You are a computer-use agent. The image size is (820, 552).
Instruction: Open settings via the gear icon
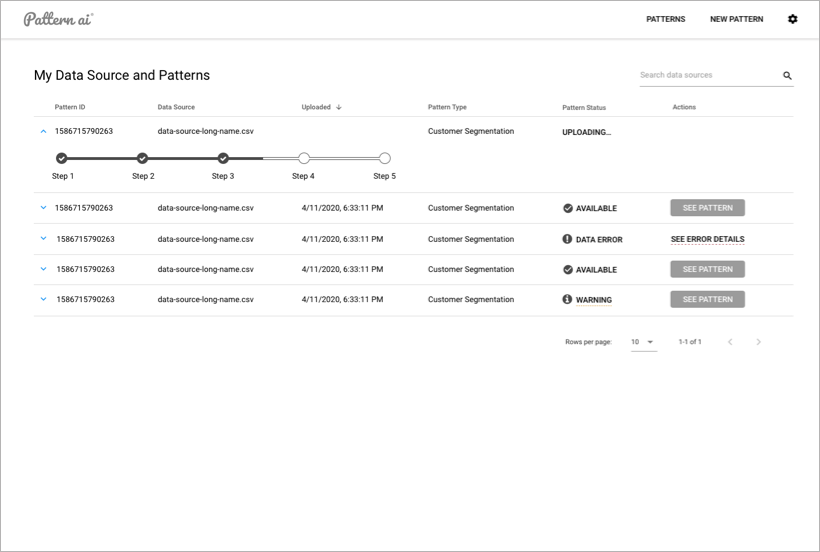click(793, 19)
